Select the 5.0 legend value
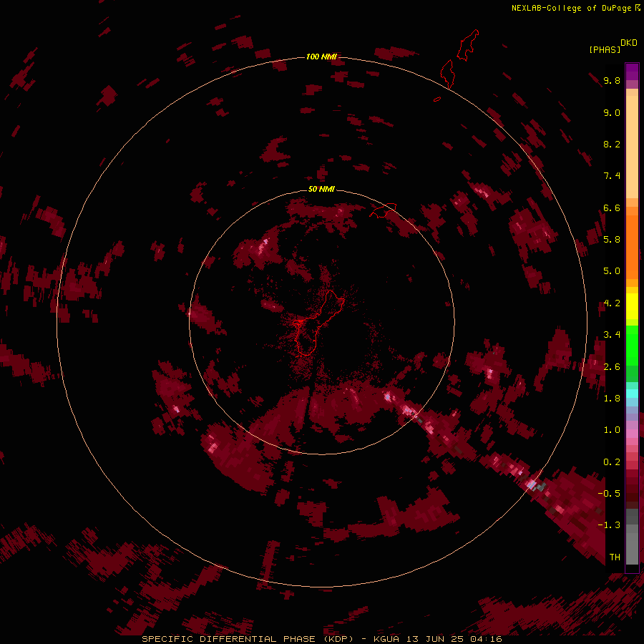This screenshot has height=644, width=644. 612,271
